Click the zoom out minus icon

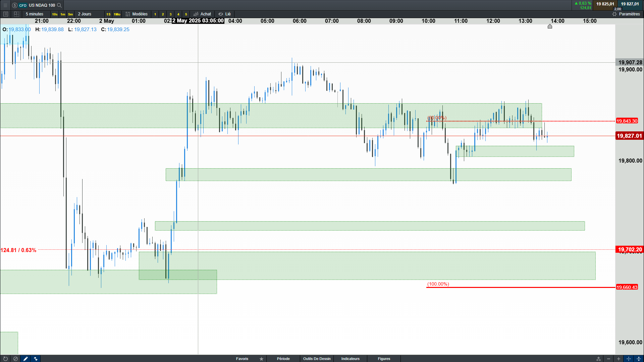(x=608, y=359)
